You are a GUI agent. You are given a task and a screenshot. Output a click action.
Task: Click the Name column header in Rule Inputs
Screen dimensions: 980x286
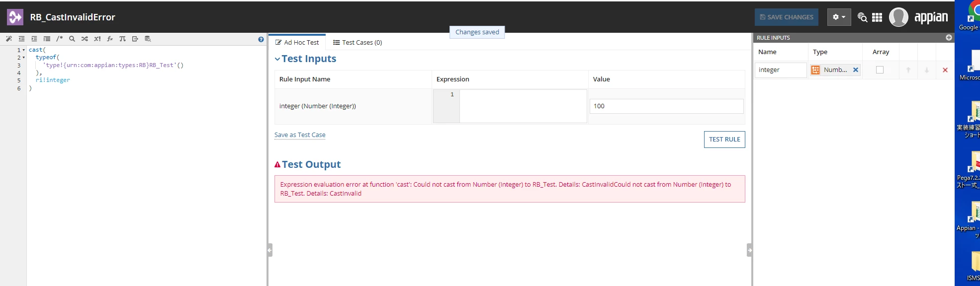pyautogui.click(x=767, y=52)
